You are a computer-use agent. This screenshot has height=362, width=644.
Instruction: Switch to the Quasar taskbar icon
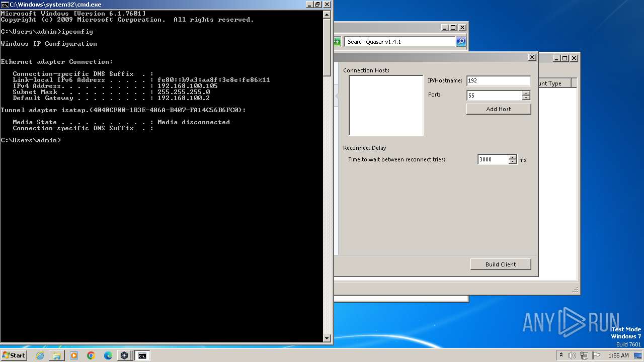coord(124,355)
